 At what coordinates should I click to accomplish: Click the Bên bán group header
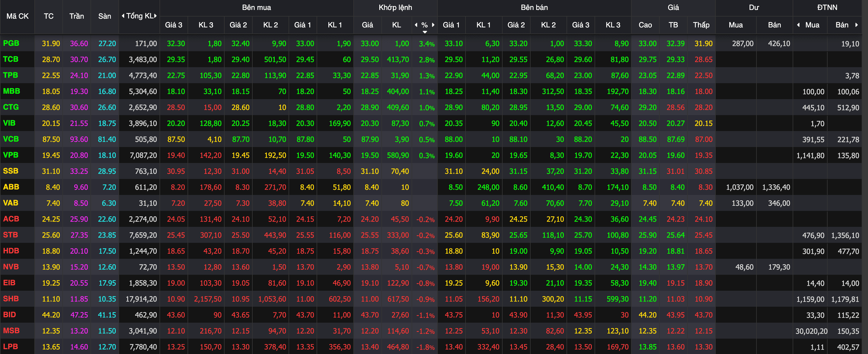534,8
